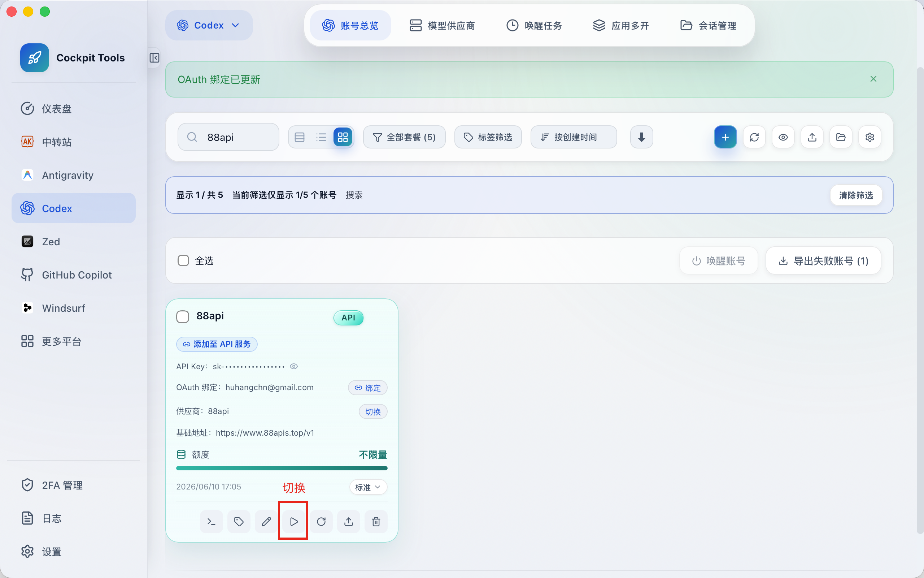Click the 不限量 quota value
The image size is (924, 578).
(372, 454)
